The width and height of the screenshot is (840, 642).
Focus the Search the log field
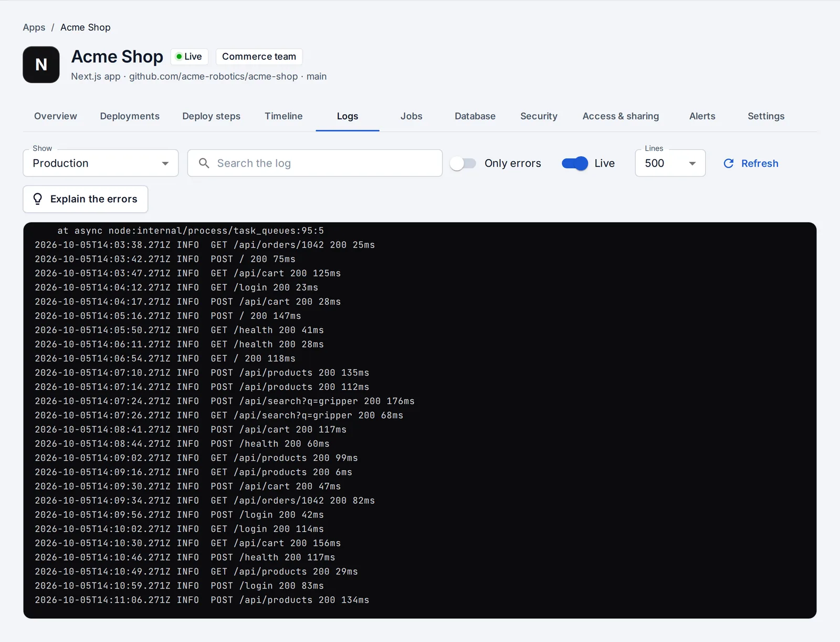pyautogui.click(x=315, y=163)
